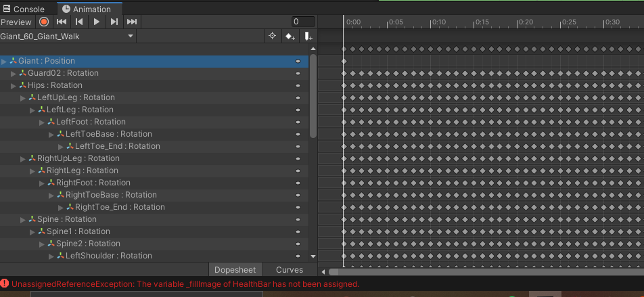Click the Add Keyframe icon

290,36
